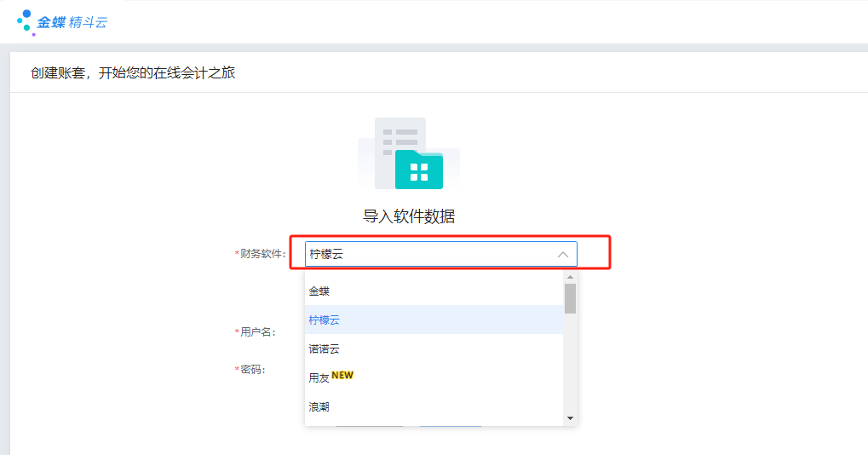Click the 财务软件 combo box showing 柠檬云
Screen dimensions: 868x455
click(440, 254)
